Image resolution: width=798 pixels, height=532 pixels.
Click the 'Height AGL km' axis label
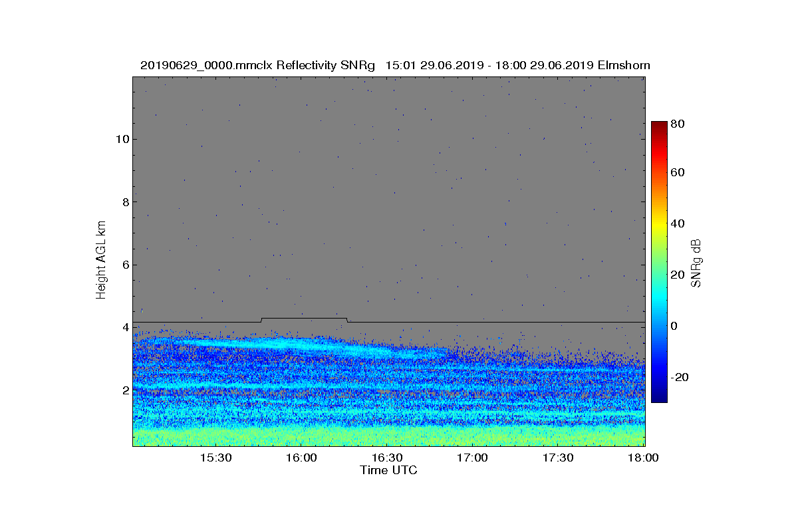click(x=101, y=261)
